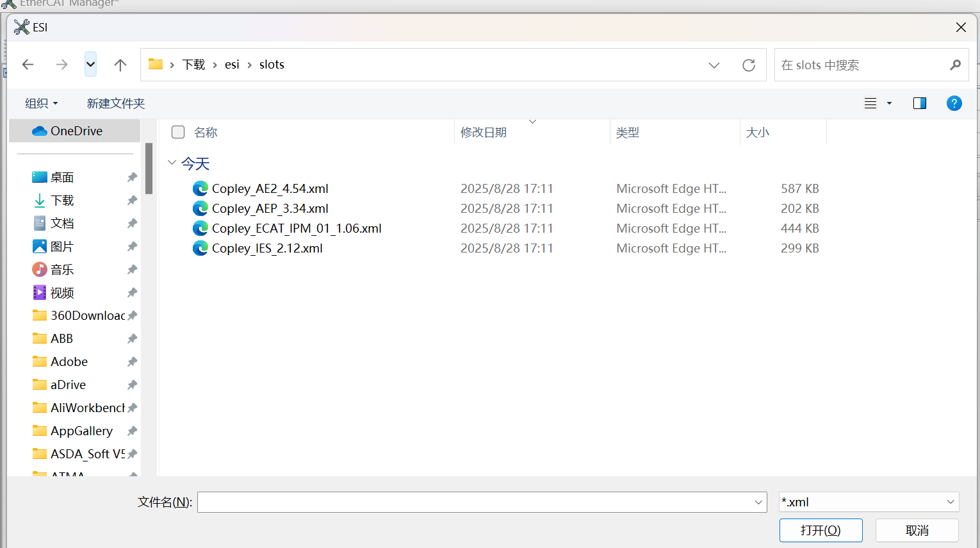Unpin 桌面 using its pin icon
This screenshot has height=548, width=980.
(132, 178)
